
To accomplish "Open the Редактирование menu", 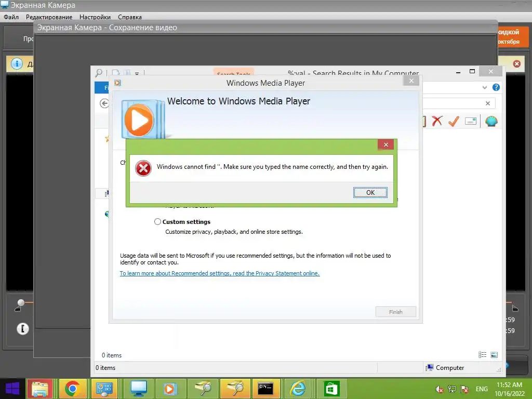I will (x=49, y=17).
